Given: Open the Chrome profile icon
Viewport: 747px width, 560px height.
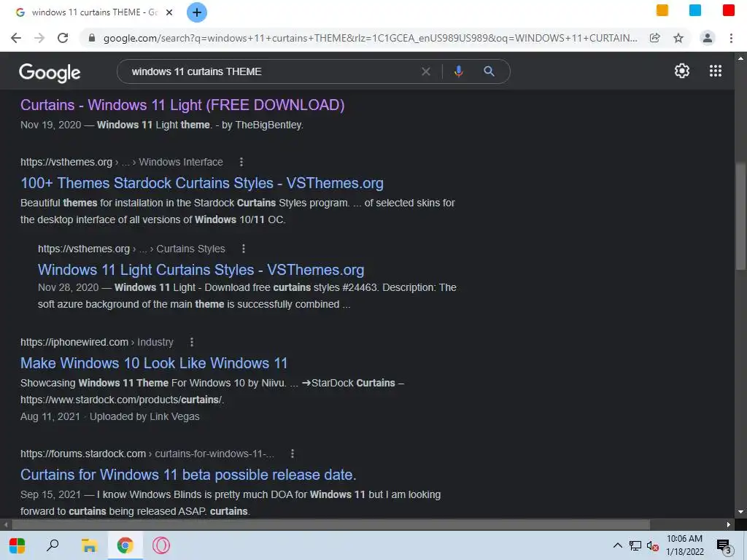Looking at the screenshot, I should (x=708, y=38).
